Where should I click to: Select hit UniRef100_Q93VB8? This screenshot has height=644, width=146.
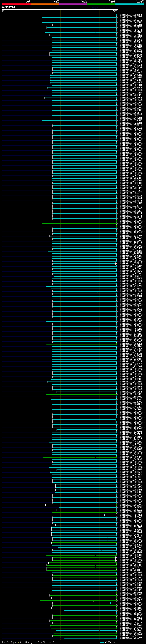(131, 15)
